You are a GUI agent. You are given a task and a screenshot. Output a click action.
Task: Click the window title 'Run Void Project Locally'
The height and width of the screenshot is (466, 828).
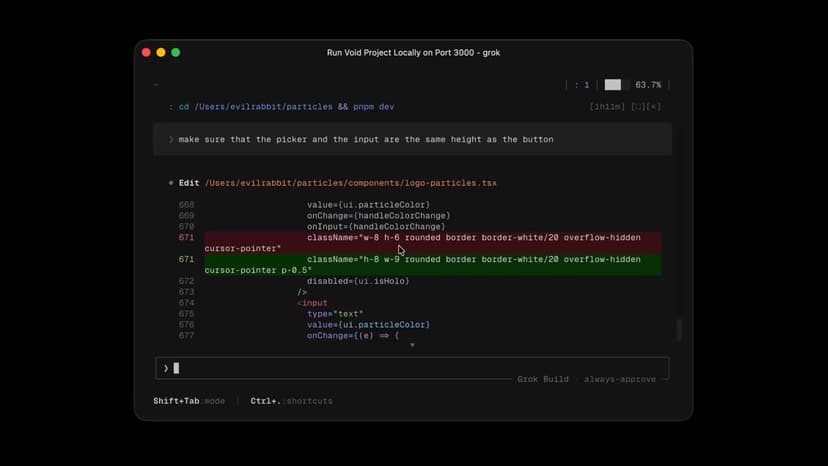pos(413,53)
